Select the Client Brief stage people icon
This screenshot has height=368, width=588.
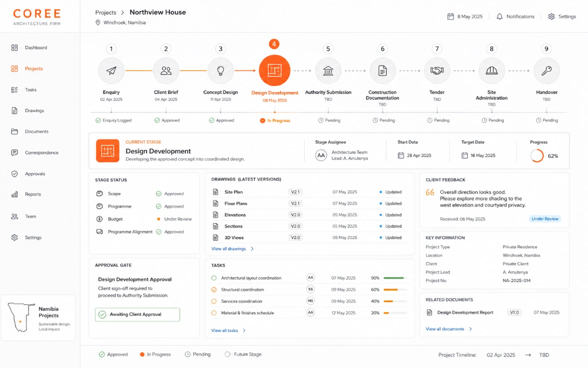tap(166, 70)
